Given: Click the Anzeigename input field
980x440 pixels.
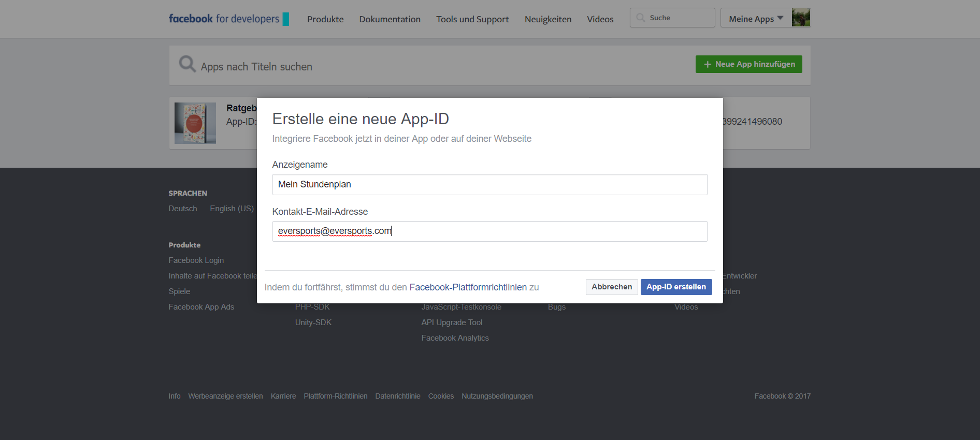Looking at the screenshot, I should tap(489, 184).
